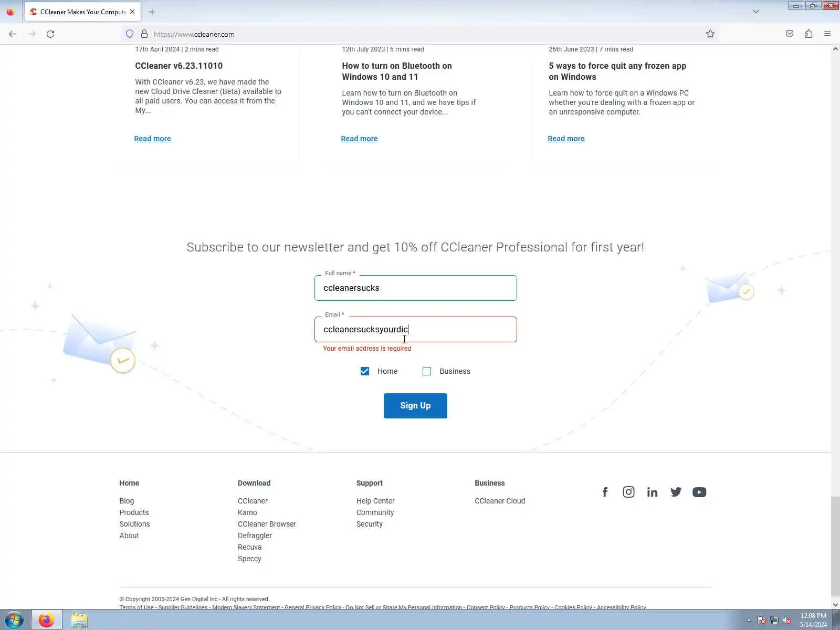Open Kamo footer link
The image size is (840, 630).
tap(247, 512)
